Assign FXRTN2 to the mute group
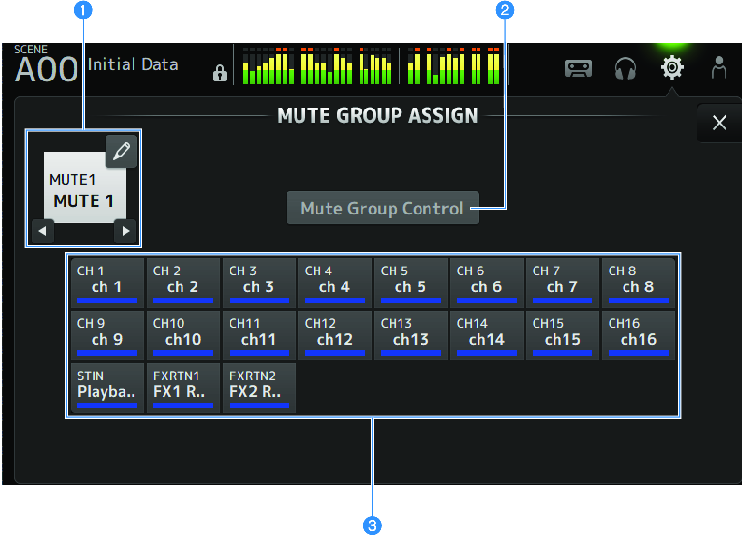The image size is (756, 535). (x=259, y=387)
